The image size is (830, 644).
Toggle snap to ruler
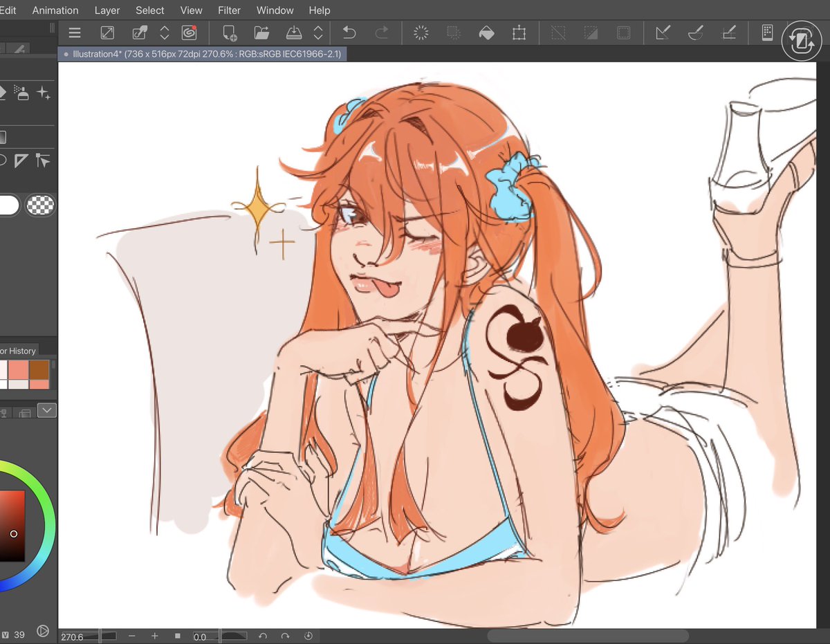pos(663,33)
